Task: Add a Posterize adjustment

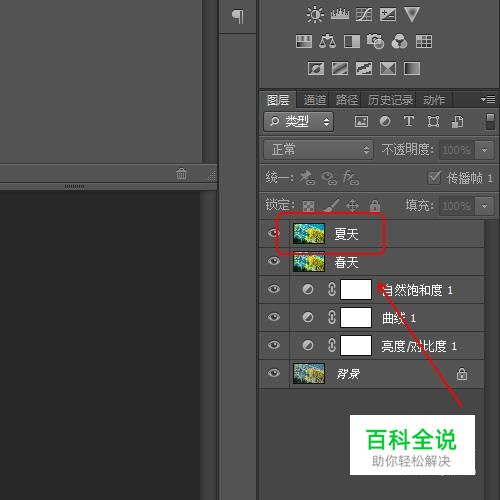Action: point(340,69)
